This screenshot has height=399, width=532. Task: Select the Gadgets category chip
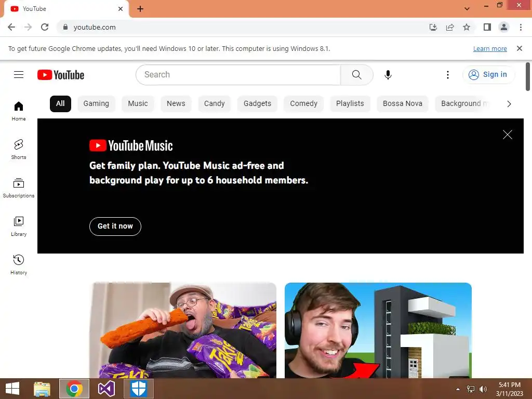click(x=257, y=104)
